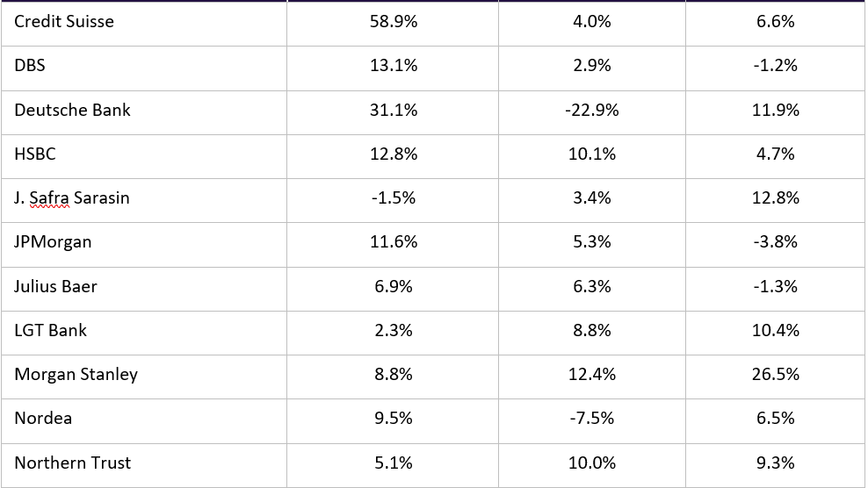This screenshot has height=488, width=868.
Task: Select the 58.9% Credit Suisse value
Action: coord(394,21)
